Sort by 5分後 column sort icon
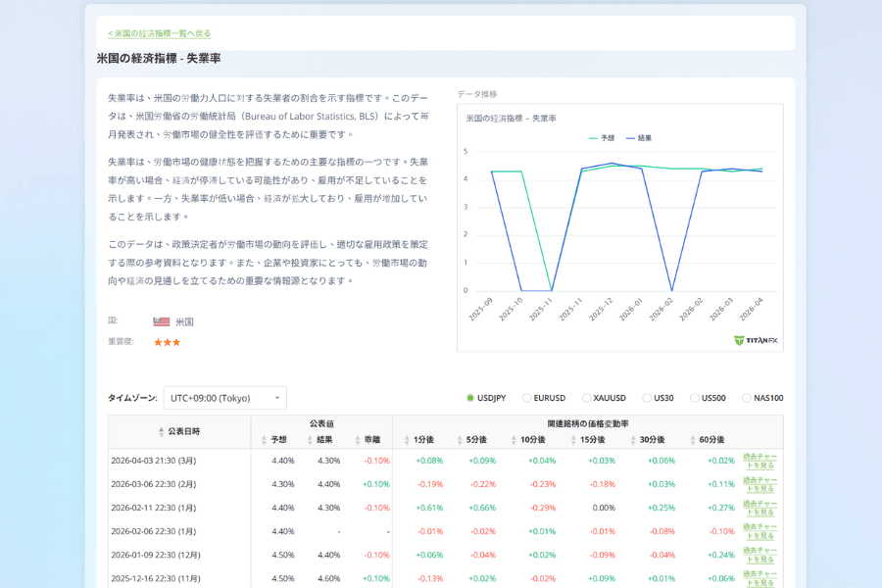 pyautogui.click(x=460, y=440)
